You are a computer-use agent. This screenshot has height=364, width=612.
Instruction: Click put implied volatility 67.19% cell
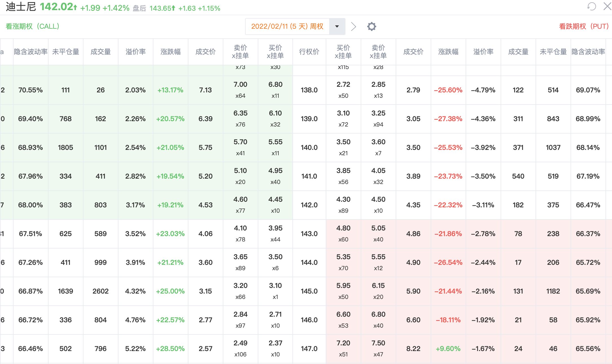(x=588, y=176)
